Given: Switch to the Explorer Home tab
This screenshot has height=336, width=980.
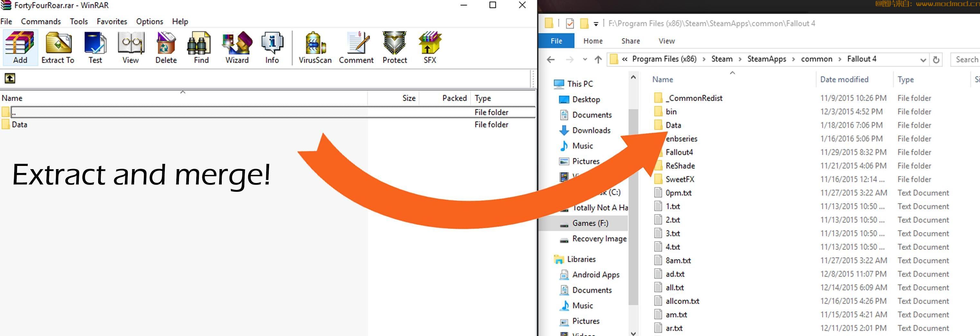Looking at the screenshot, I should 593,41.
